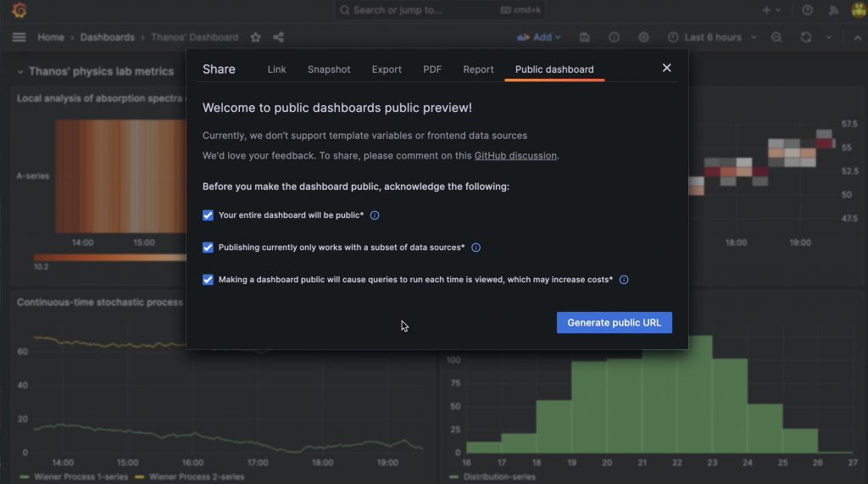Toggle the queries may increase costs checkbox

pos(208,280)
